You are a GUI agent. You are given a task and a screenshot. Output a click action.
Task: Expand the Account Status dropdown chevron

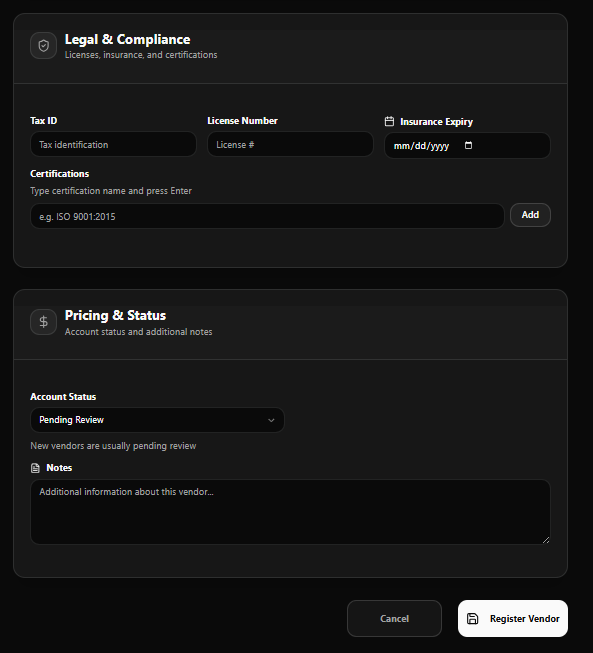(x=271, y=420)
